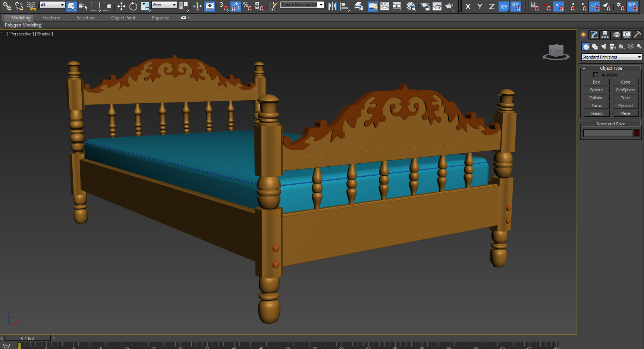Restrict transform to X axis
The height and width of the screenshot is (349, 644).
[x=468, y=6]
